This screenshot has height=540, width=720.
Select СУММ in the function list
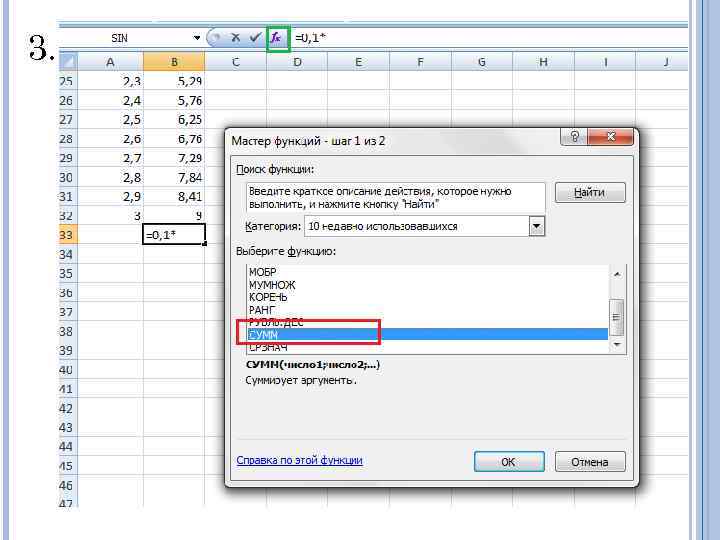(428, 335)
